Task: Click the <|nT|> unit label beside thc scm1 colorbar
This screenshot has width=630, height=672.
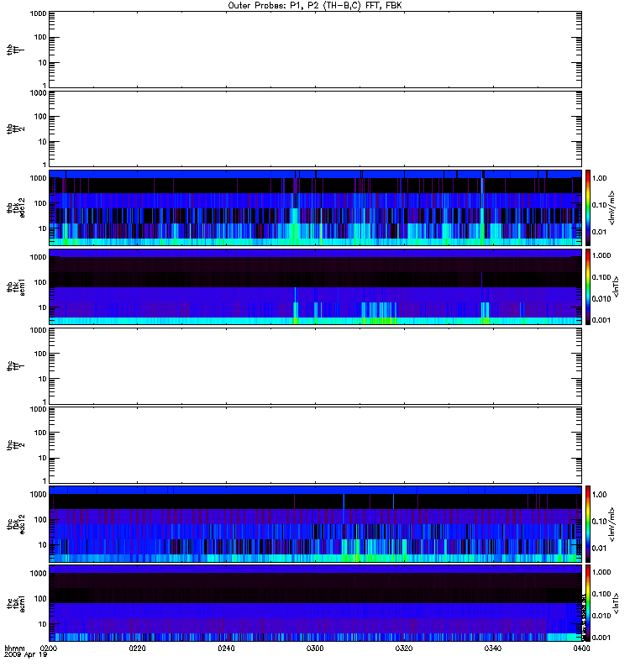Action: click(616, 603)
